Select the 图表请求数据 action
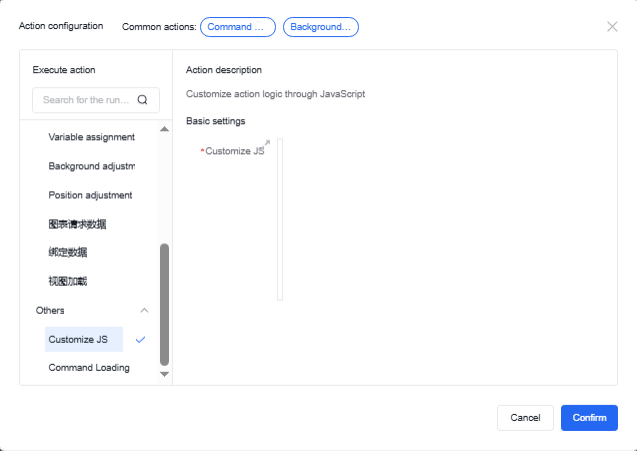The image size is (637, 451). 77,224
